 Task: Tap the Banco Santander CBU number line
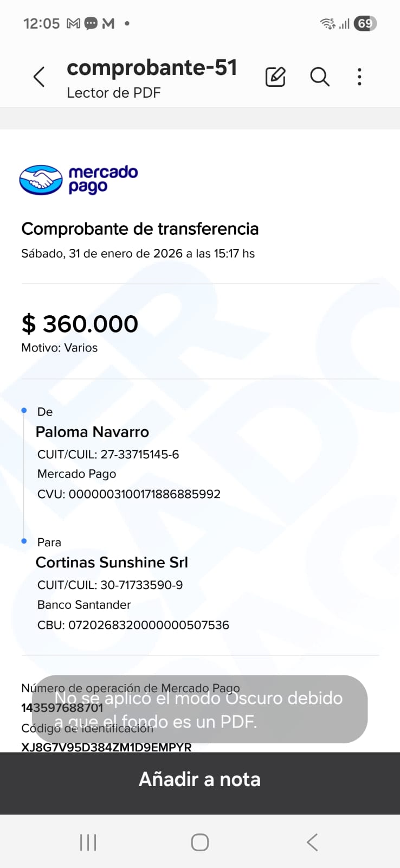point(133,625)
